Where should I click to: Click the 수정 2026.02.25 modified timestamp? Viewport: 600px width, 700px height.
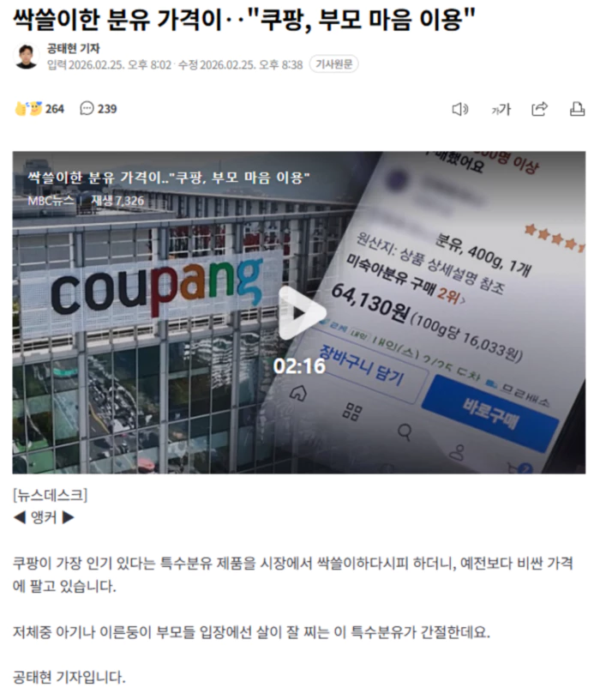(x=241, y=65)
